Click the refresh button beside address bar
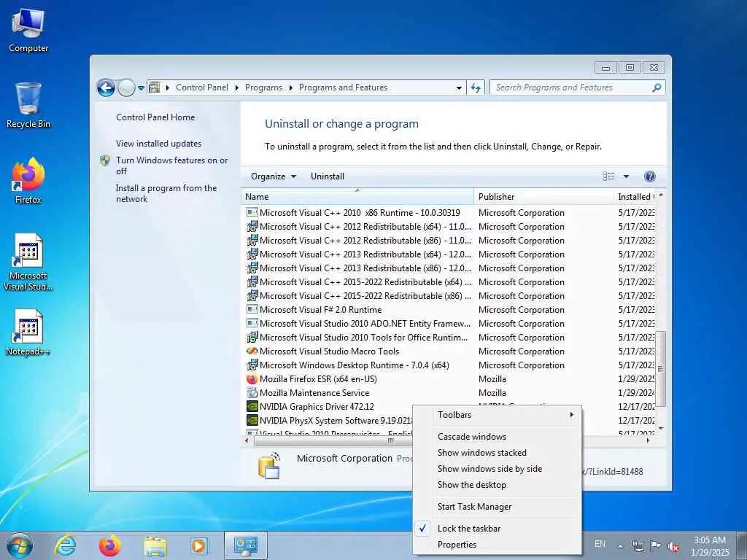The image size is (747, 560). (x=476, y=87)
